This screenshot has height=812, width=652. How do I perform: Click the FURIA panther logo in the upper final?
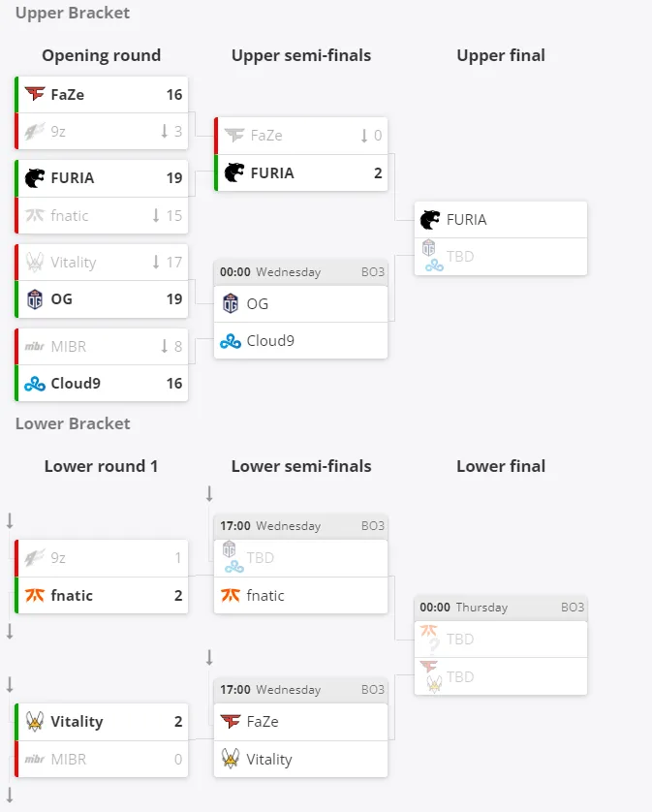click(x=429, y=220)
